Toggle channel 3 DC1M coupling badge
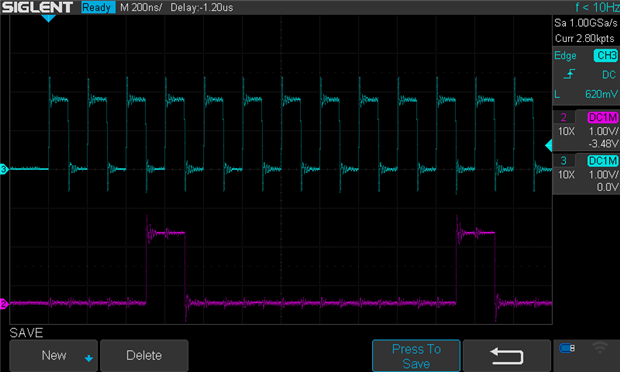Viewport: 620px width, 372px height. (x=603, y=161)
